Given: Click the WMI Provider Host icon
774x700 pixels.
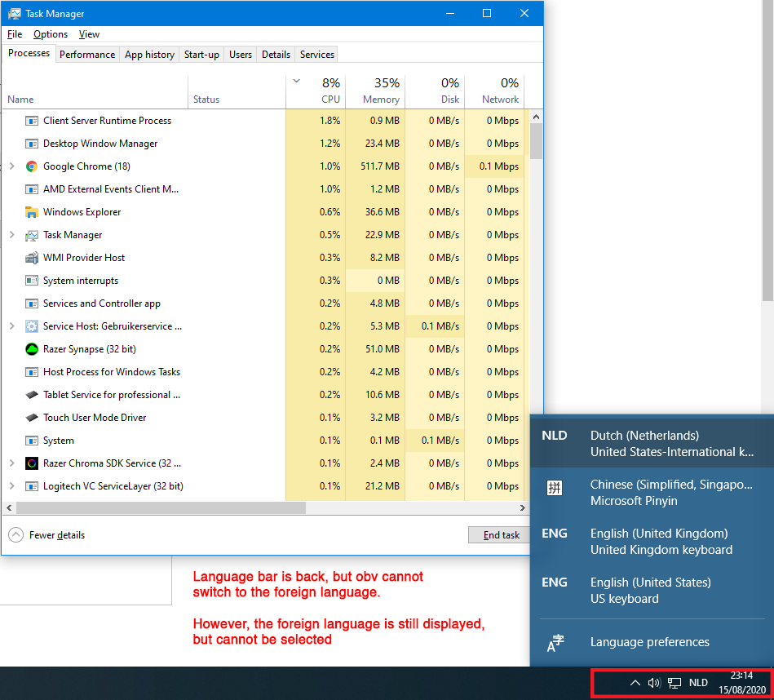Looking at the screenshot, I should coord(32,258).
